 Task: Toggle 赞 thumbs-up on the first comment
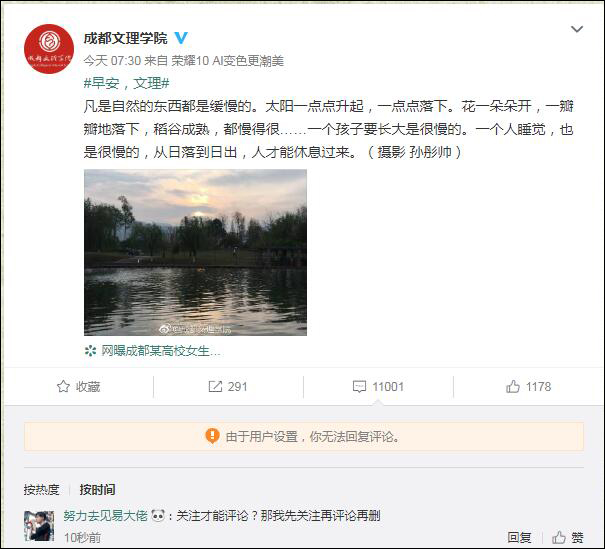point(568,537)
